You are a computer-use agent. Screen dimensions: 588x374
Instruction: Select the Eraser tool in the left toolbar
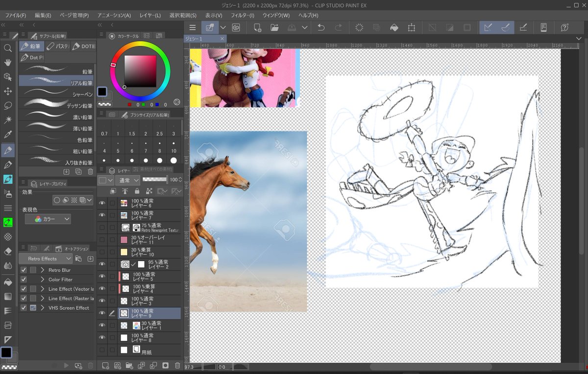pyautogui.click(x=8, y=251)
